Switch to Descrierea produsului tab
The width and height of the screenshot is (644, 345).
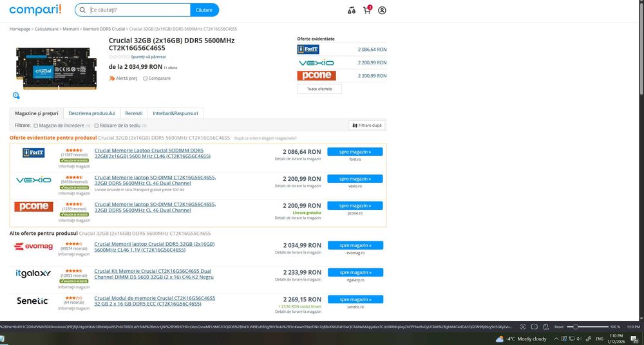[x=91, y=113]
